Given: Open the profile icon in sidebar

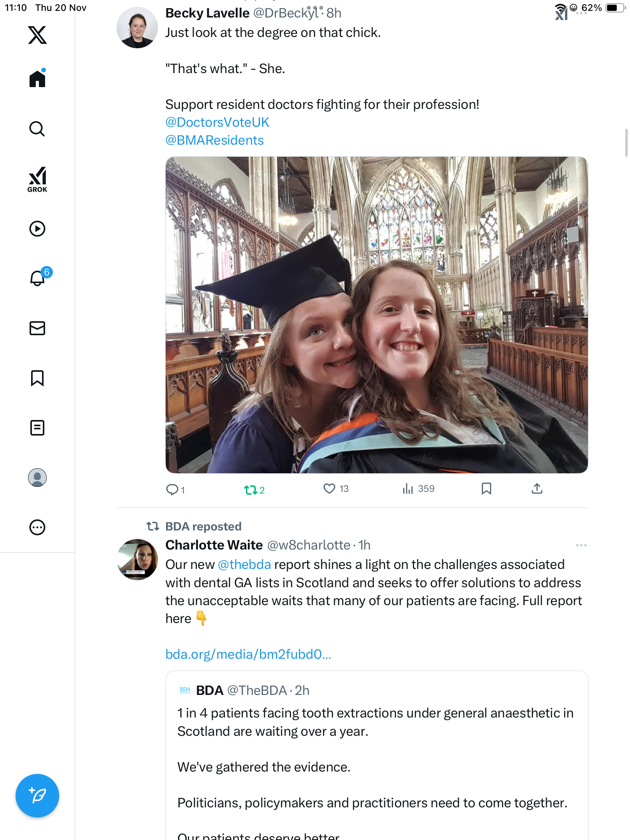Looking at the screenshot, I should pyautogui.click(x=37, y=478).
